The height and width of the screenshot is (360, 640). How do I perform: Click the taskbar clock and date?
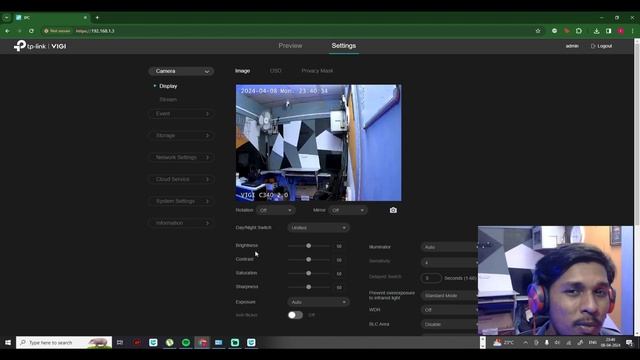pos(611,342)
